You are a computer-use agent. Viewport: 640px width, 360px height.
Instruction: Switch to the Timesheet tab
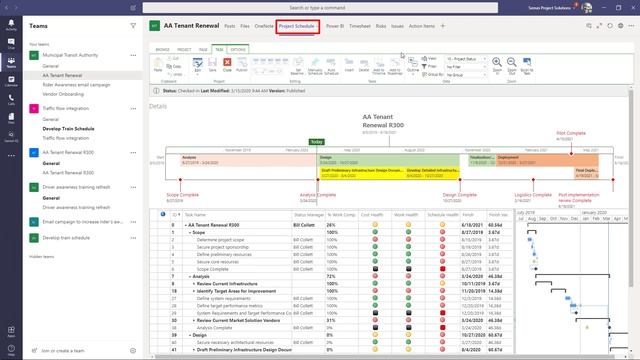(x=360, y=26)
